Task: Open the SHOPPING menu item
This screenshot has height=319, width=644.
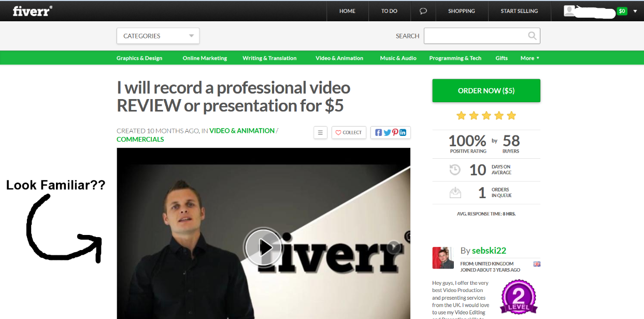Action: (461, 11)
